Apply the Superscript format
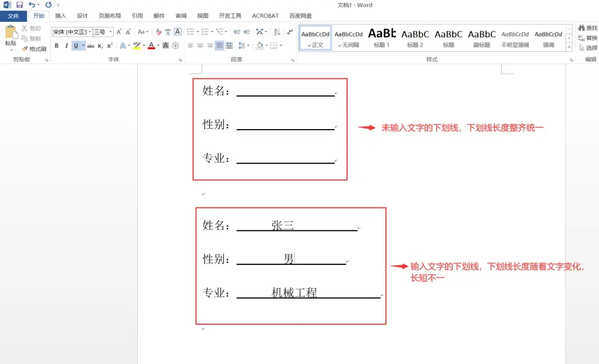Viewport: 599px width, 364px height. coord(110,46)
